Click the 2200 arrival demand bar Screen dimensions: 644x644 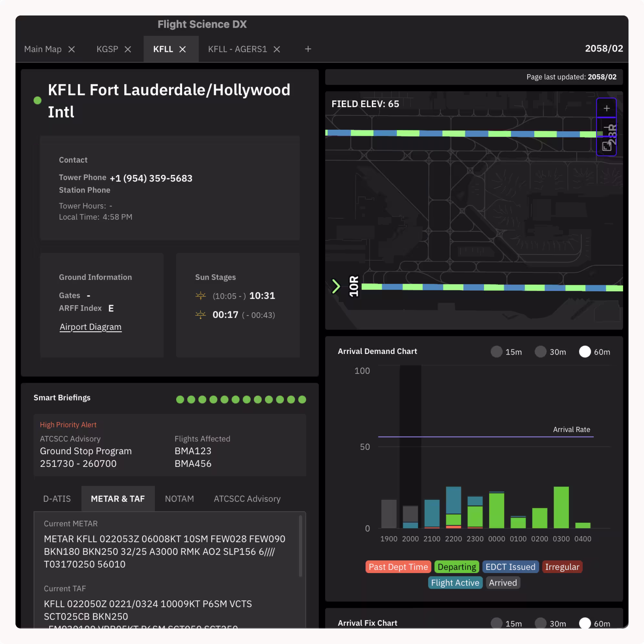453,507
